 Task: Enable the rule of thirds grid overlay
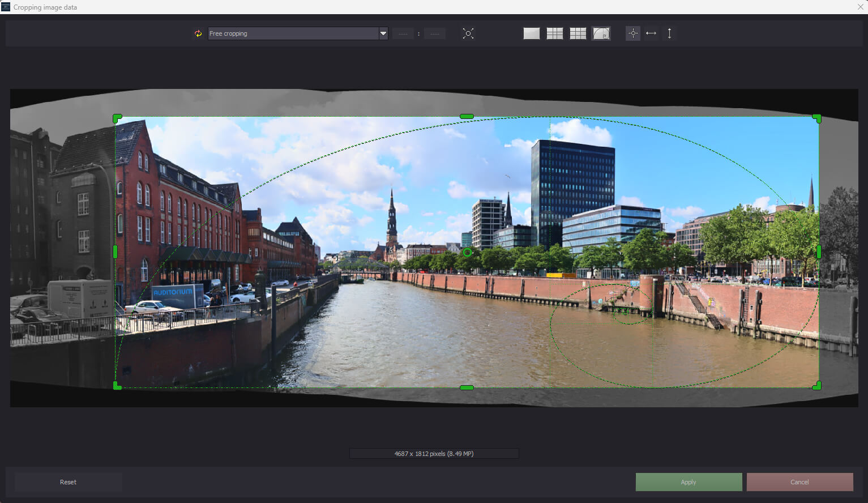pos(554,33)
